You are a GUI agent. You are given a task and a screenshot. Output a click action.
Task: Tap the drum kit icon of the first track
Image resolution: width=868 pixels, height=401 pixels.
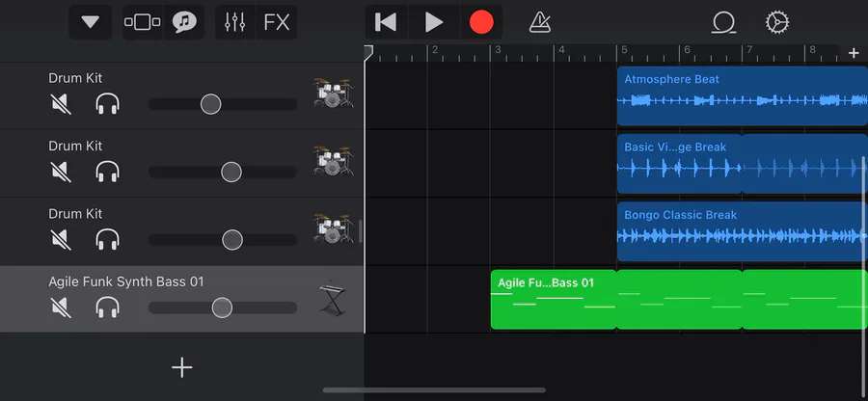[333, 93]
